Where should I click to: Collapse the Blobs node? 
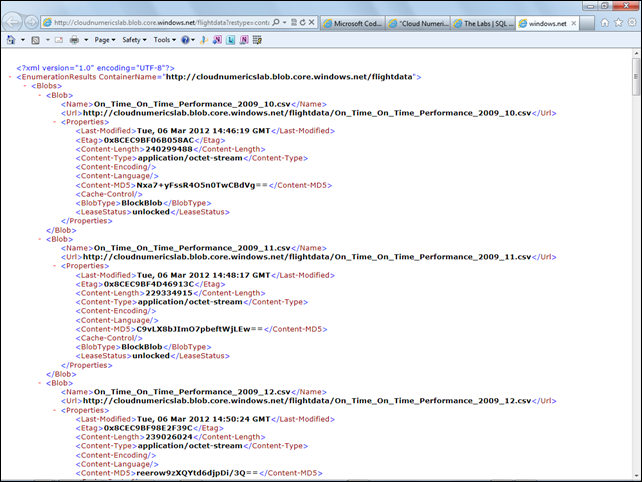(x=25, y=86)
